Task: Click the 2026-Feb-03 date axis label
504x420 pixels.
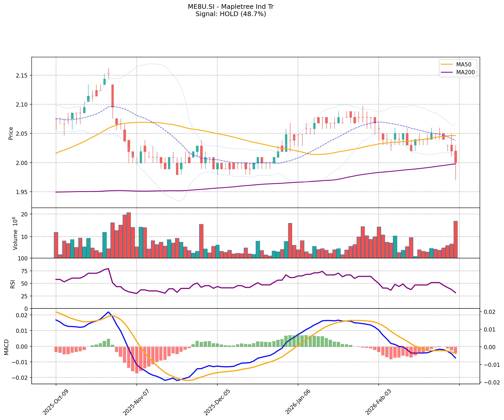Action: tap(378, 402)
